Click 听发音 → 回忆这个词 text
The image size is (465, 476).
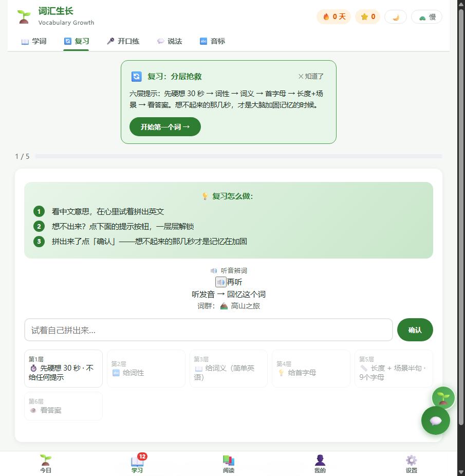point(229,294)
